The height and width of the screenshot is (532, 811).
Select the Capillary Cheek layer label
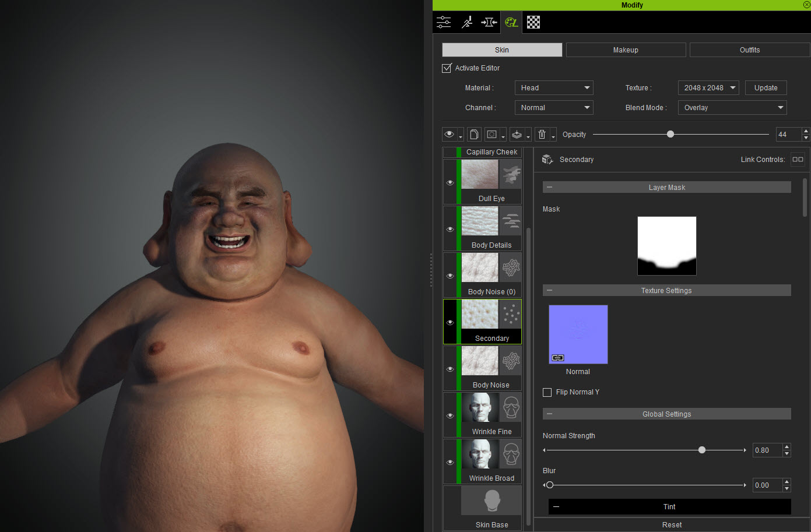point(491,152)
